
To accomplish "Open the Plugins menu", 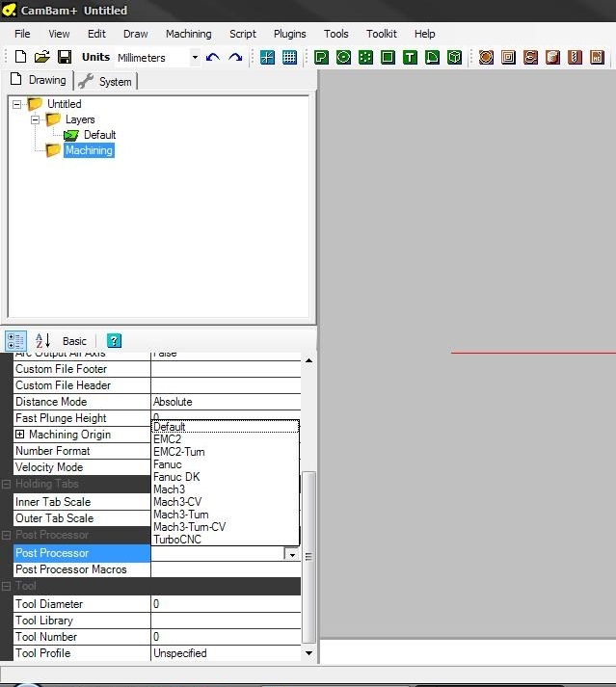I will point(290,34).
